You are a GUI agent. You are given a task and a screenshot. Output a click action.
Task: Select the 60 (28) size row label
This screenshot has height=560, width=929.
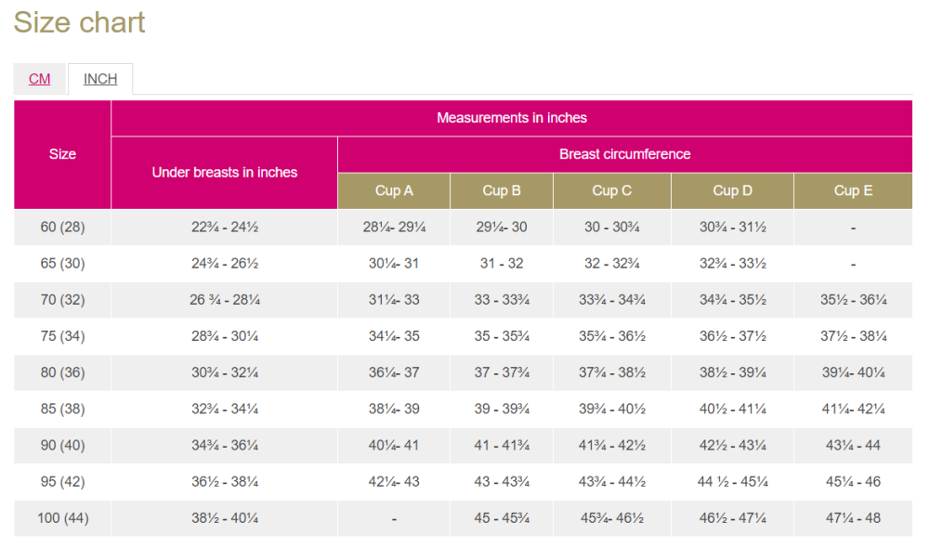point(62,227)
